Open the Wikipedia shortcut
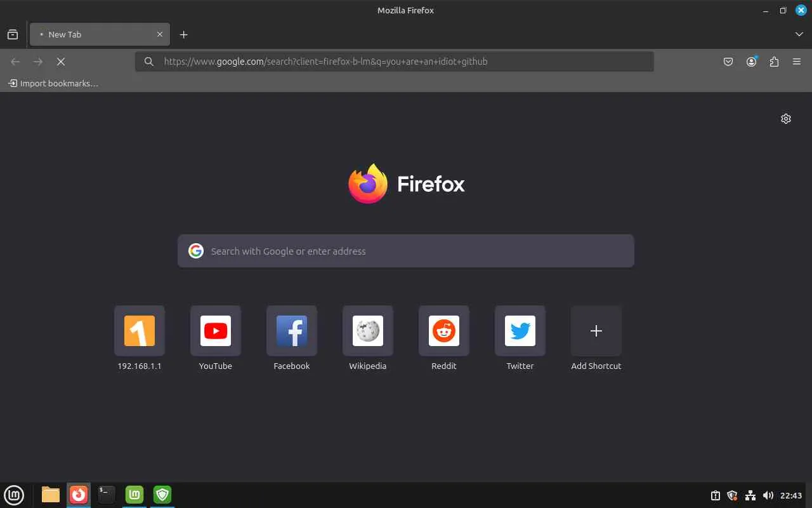 click(x=368, y=338)
